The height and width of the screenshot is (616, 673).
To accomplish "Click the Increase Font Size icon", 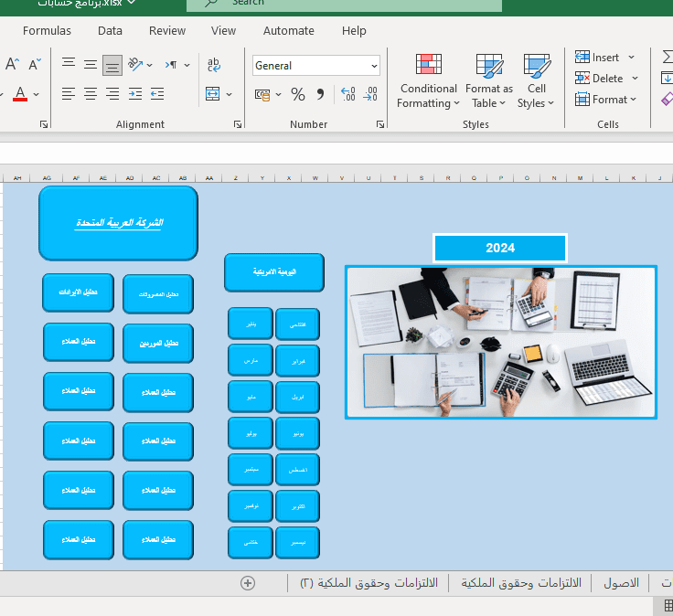I will (12, 64).
